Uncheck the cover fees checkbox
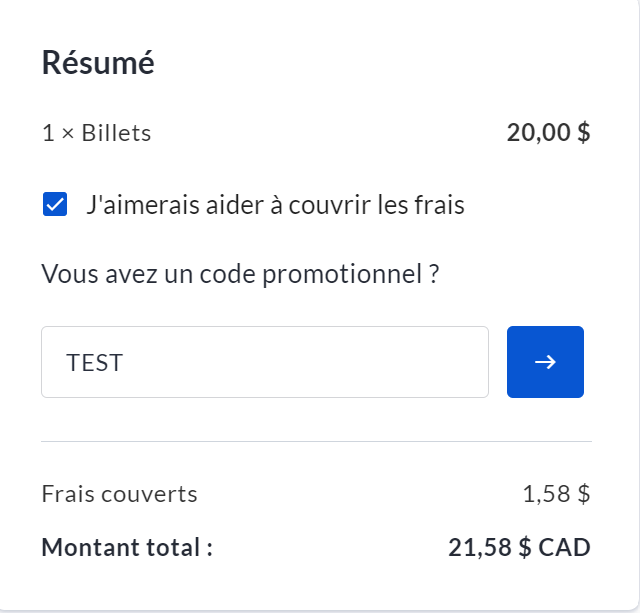Screen dimensions: 640x613 click(x=55, y=206)
